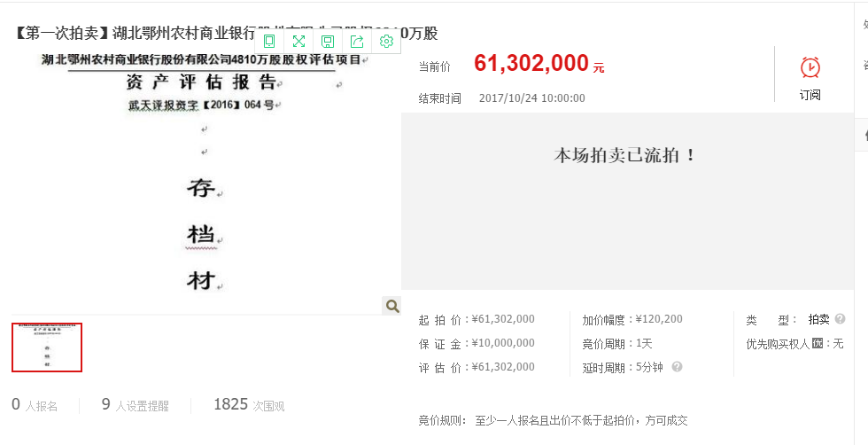Click the tablet/mobile view icon in floating toolbar
Viewport: 868px width, 445px height.
270,42
